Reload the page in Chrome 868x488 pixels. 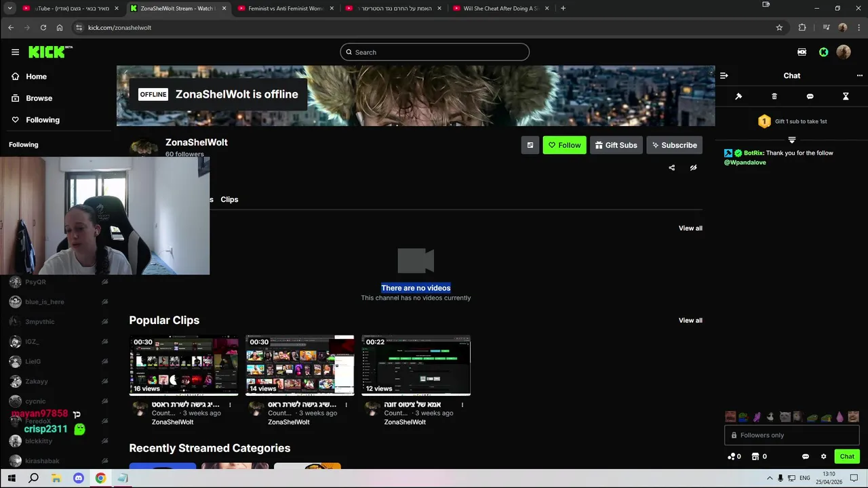pyautogui.click(x=43, y=28)
